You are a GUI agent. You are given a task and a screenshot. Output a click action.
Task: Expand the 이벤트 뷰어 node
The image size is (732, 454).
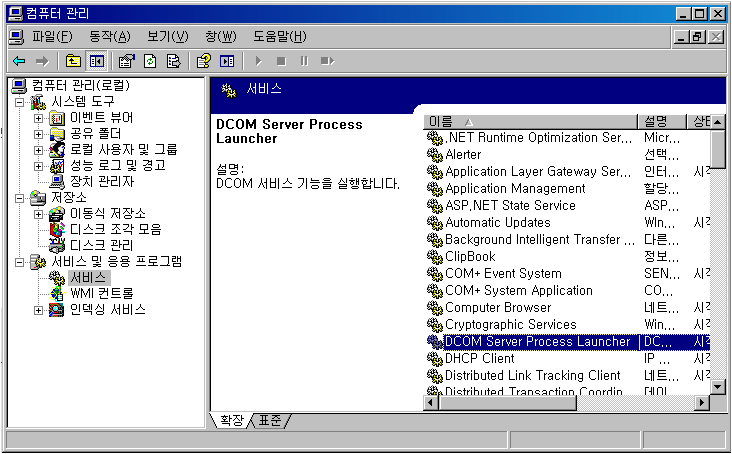coord(39,119)
